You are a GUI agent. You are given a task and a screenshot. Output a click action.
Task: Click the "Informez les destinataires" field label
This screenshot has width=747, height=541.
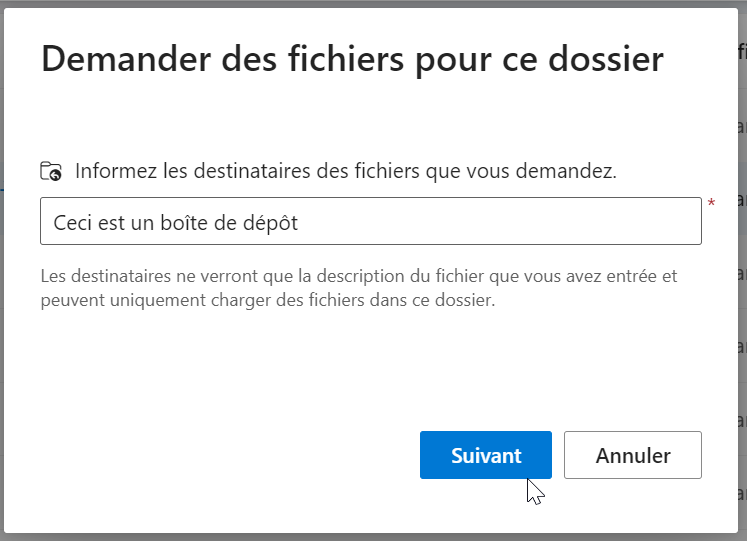(x=345, y=171)
